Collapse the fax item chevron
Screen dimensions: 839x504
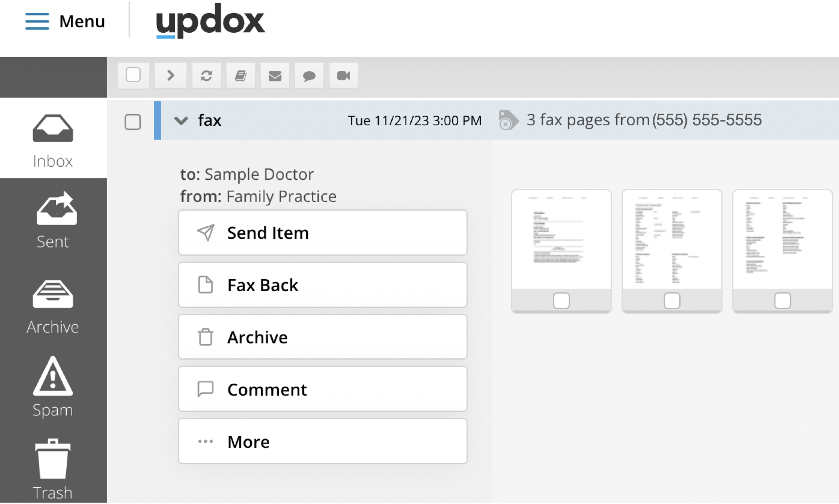coord(181,121)
